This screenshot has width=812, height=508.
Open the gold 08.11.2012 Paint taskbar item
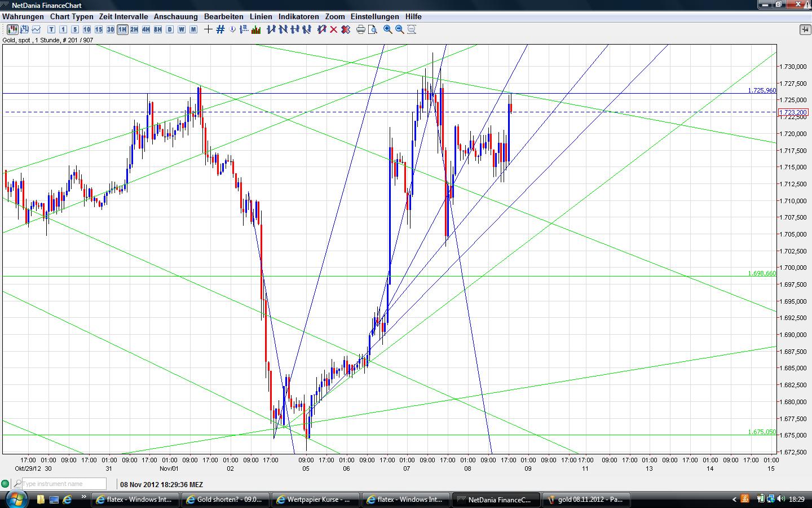tap(586, 499)
